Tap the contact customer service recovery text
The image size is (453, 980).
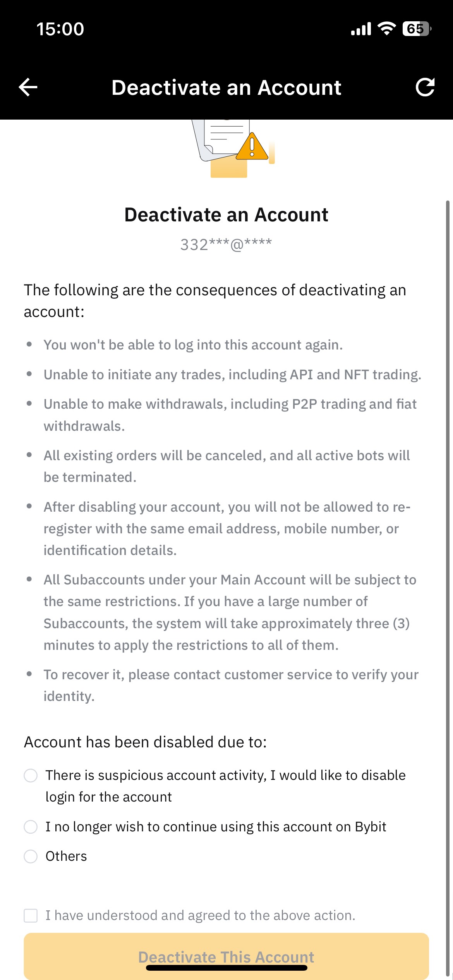click(231, 685)
